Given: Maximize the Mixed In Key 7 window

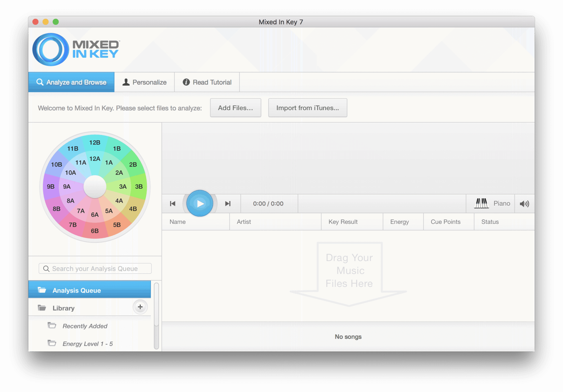Looking at the screenshot, I should click(56, 22).
